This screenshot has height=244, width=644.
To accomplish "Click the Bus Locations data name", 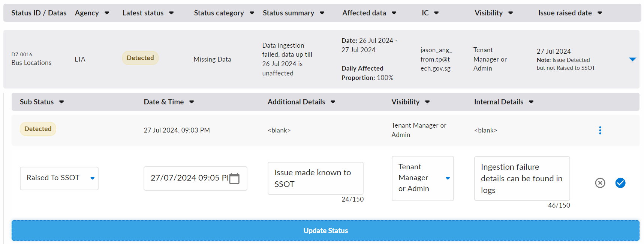I will click(x=31, y=63).
